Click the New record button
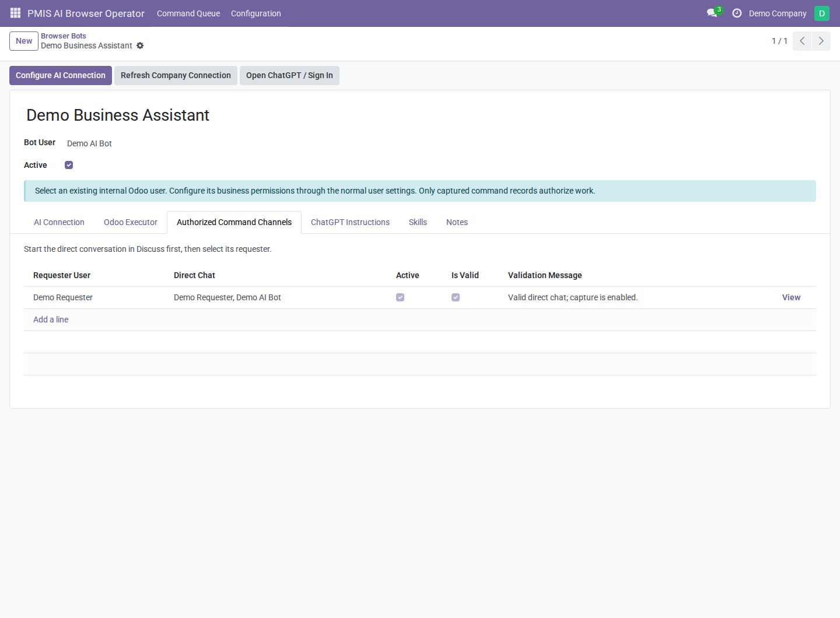The width and height of the screenshot is (840, 618). tap(24, 41)
